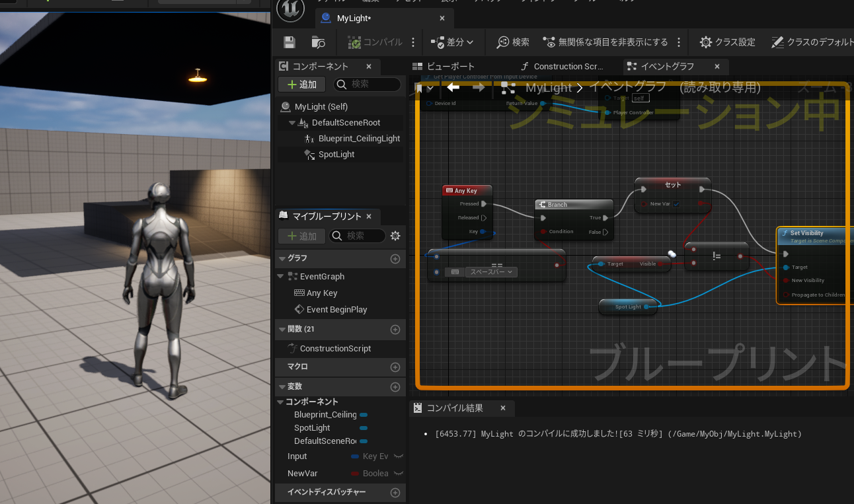Open the スペースバー key dropdown
The image size is (854, 504).
pos(491,271)
